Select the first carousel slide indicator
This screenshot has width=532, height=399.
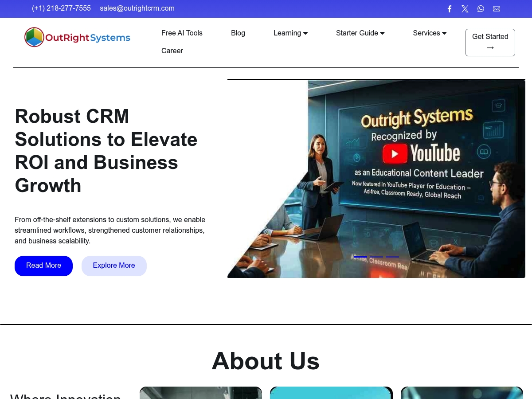point(360,257)
